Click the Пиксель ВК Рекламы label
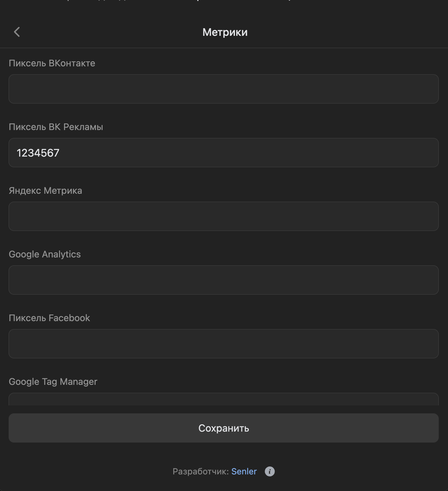The image size is (448, 491). [56, 127]
